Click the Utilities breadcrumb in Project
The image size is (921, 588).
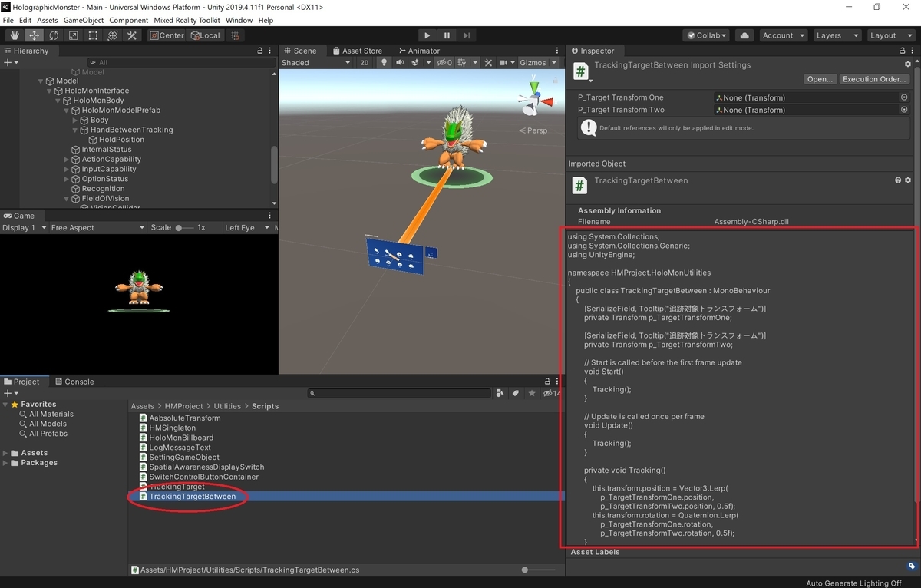click(227, 406)
